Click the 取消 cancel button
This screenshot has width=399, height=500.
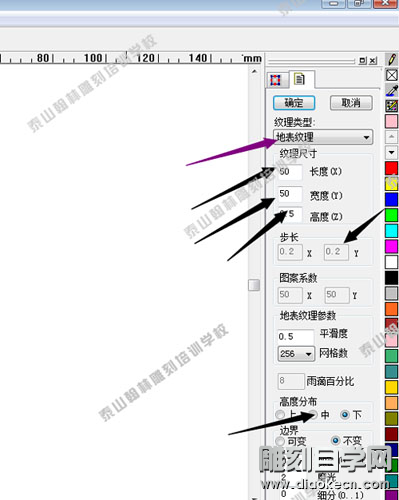coord(351,103)
